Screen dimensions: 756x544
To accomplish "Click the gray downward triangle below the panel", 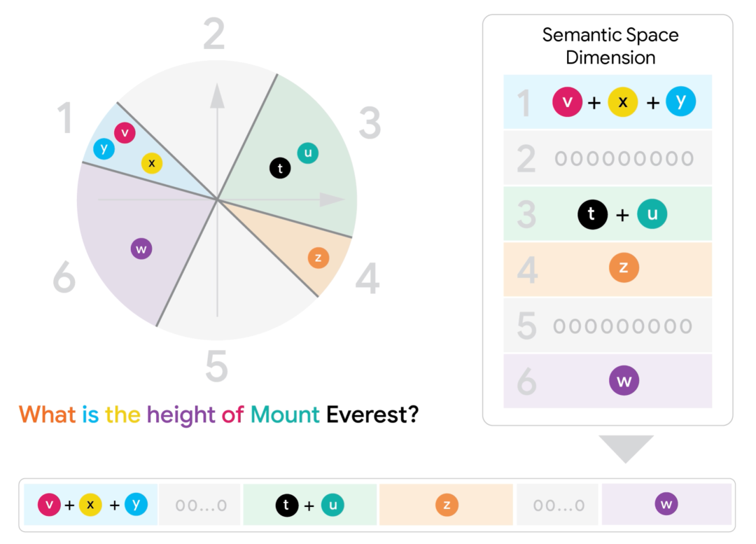I will click(x=626, y=449).
